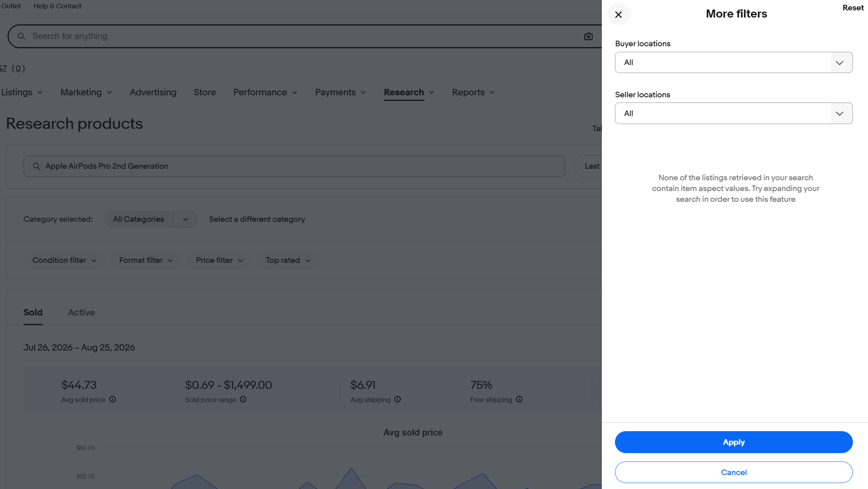
Task: Click the Apple AirPods Pro research search field
Action: tap(294, 166)
